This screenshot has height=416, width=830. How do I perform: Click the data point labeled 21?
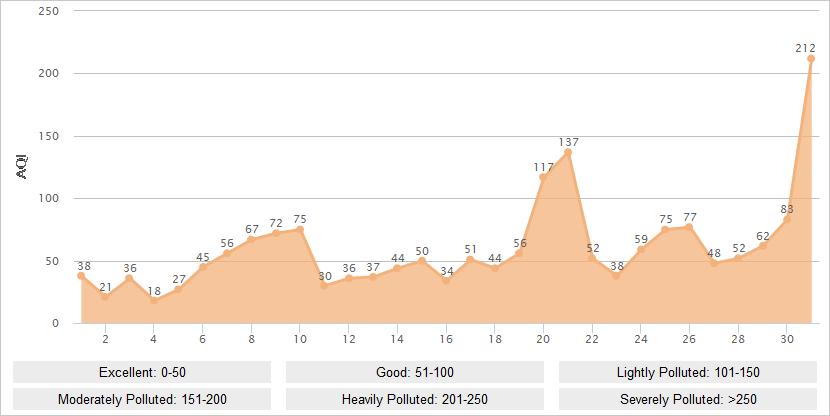(x=105, y=297)
